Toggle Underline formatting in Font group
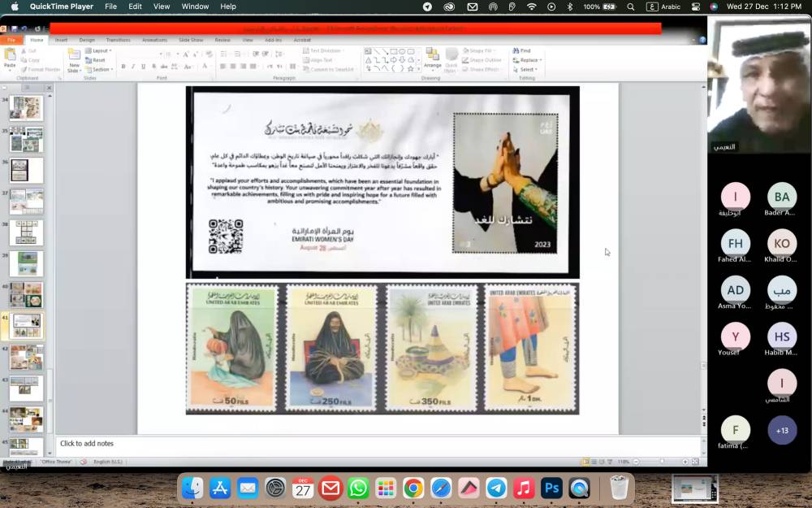 point(143,67)
